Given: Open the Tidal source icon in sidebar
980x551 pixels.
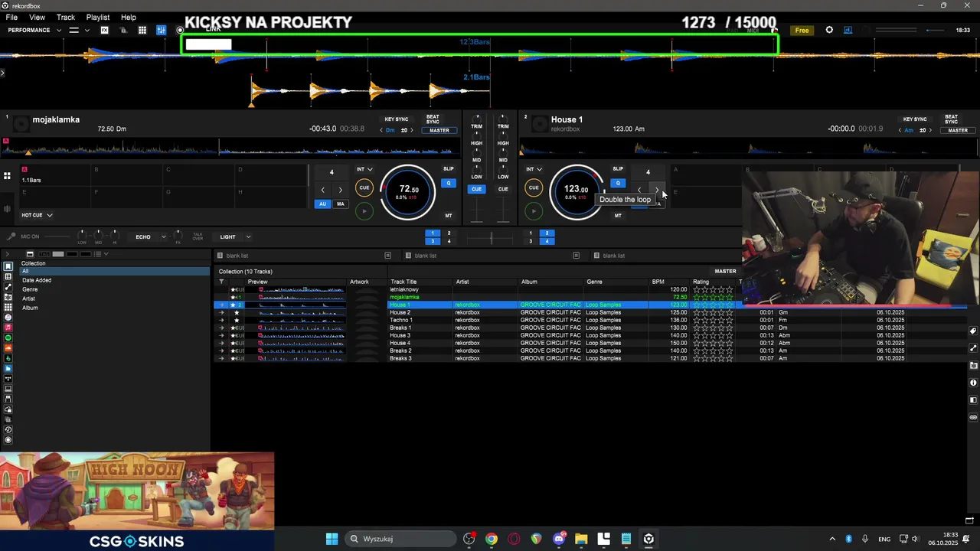Looking at the screenshot, I should tap(8, 379).
